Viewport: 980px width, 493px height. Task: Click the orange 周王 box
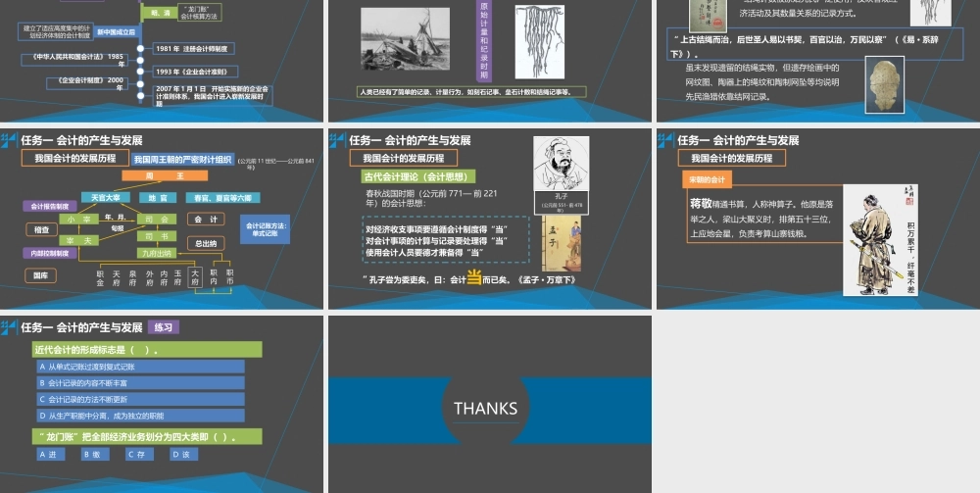[165, 176]
